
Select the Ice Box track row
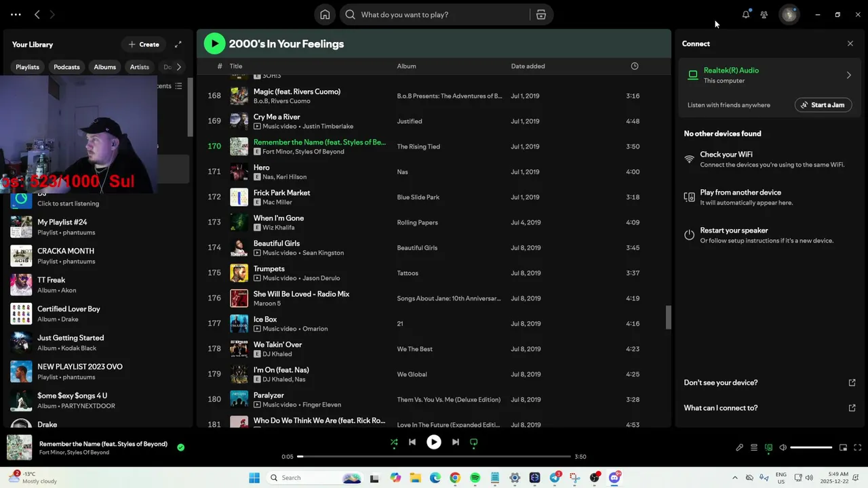(x=432, y=324)
